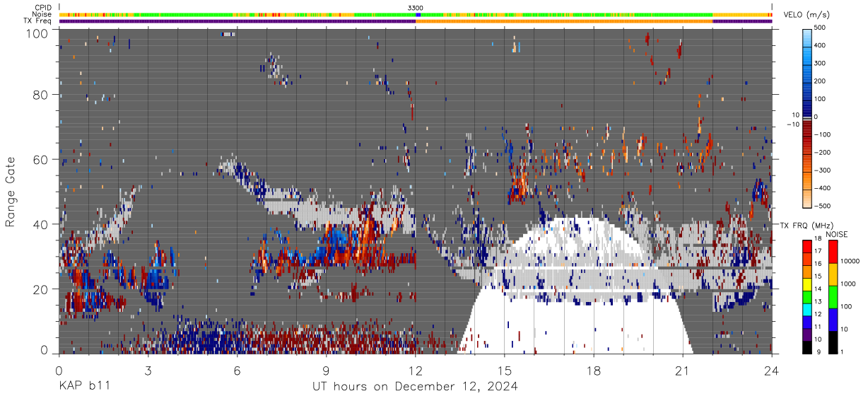Click range gate tick label 60
Screen dimensions: 868x401
point(41,159)
